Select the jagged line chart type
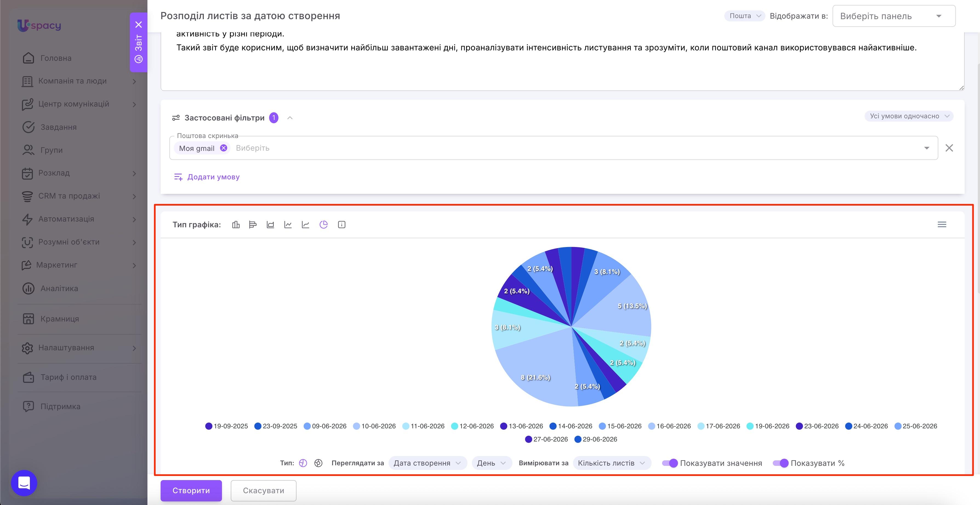 [288, 225]
